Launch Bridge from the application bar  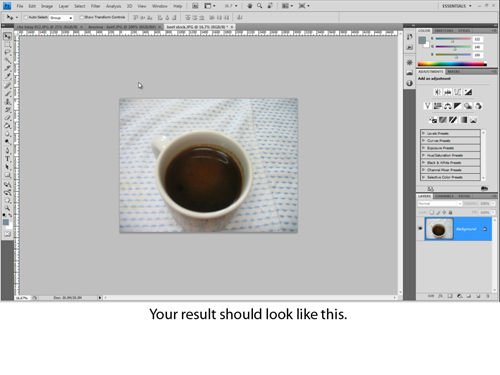[x=195, y=6]
